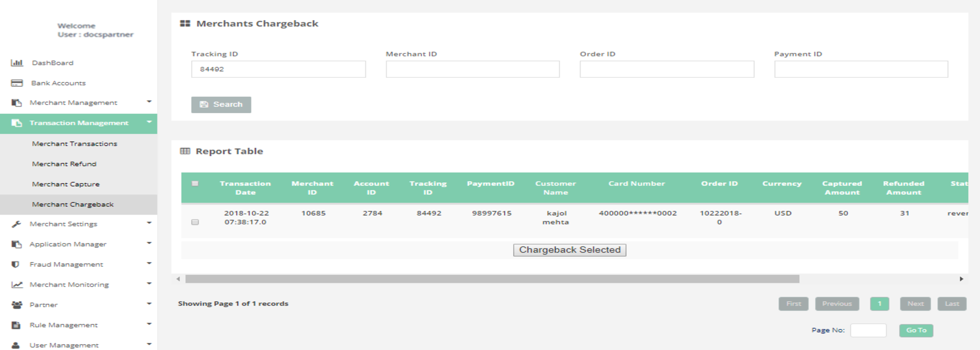This screenshot has width=980, height=350.
Task: Click the Merchant Monitoring line chart icon
Action: 17,285
